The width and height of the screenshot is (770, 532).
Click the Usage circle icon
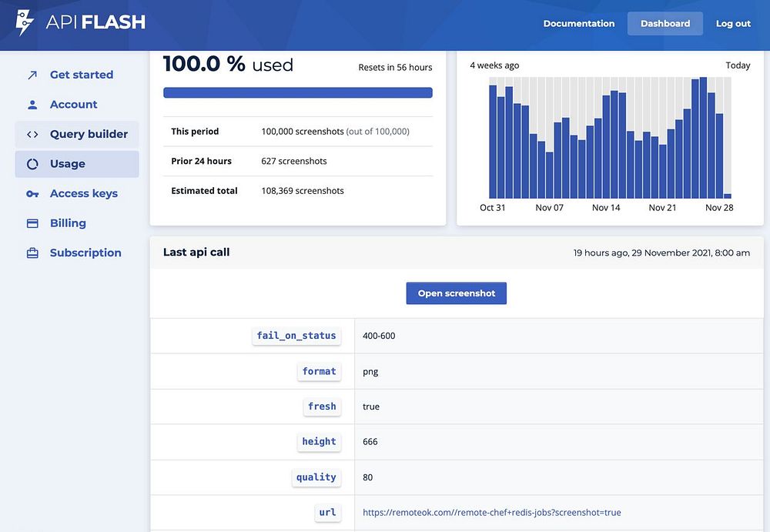[x=32, y=164]
